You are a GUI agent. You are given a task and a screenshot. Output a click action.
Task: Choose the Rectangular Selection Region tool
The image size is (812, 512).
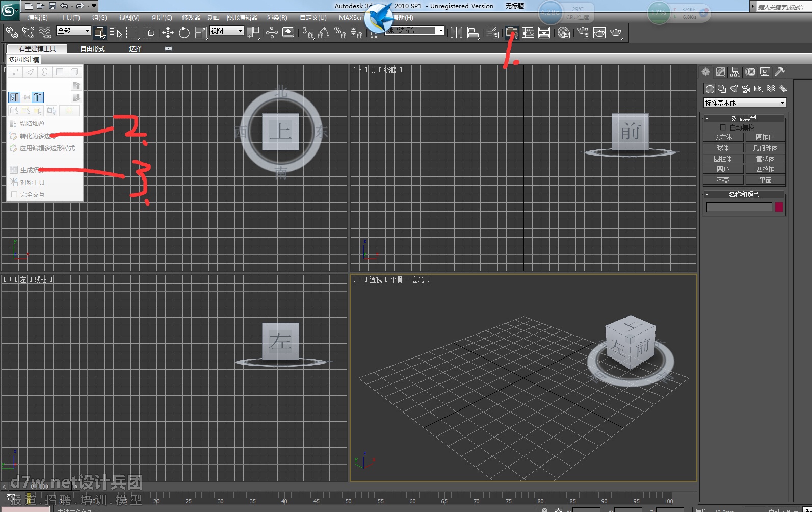(x=132, y=33)
